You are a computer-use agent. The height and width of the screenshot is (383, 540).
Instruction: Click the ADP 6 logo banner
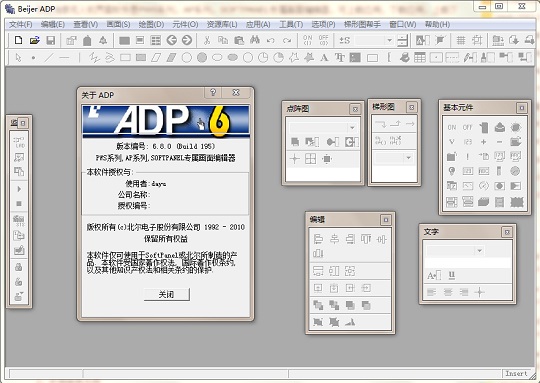click(166, 121)
